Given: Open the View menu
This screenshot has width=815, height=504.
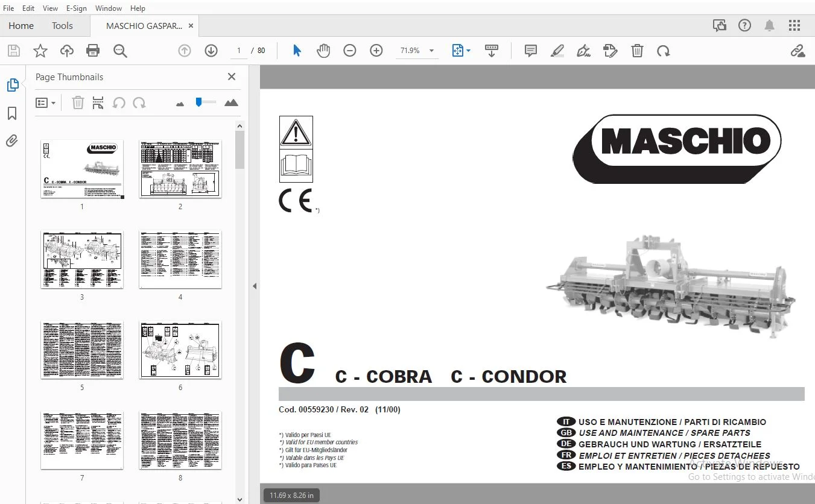Looking at the screenshot, I should point(51,8).
